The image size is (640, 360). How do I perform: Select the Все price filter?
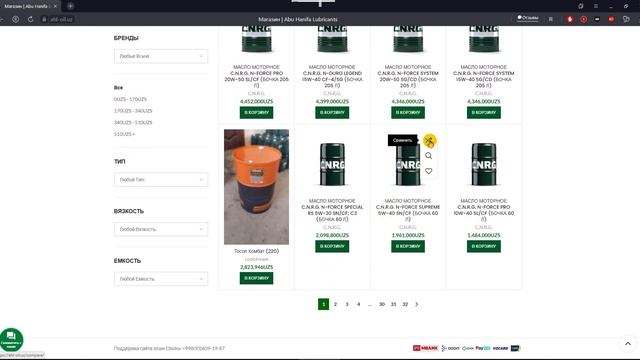click(x=118, y=88)
